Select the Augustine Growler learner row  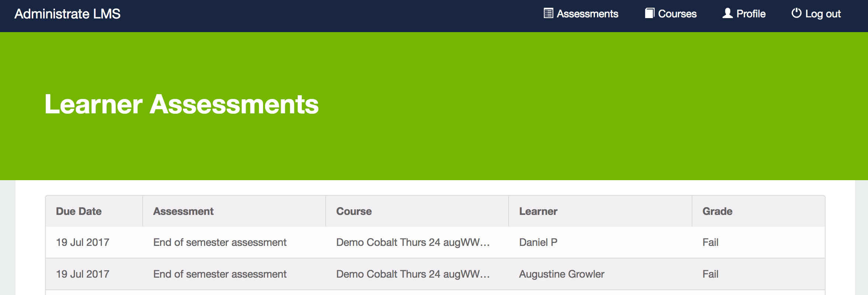[435, 274]
